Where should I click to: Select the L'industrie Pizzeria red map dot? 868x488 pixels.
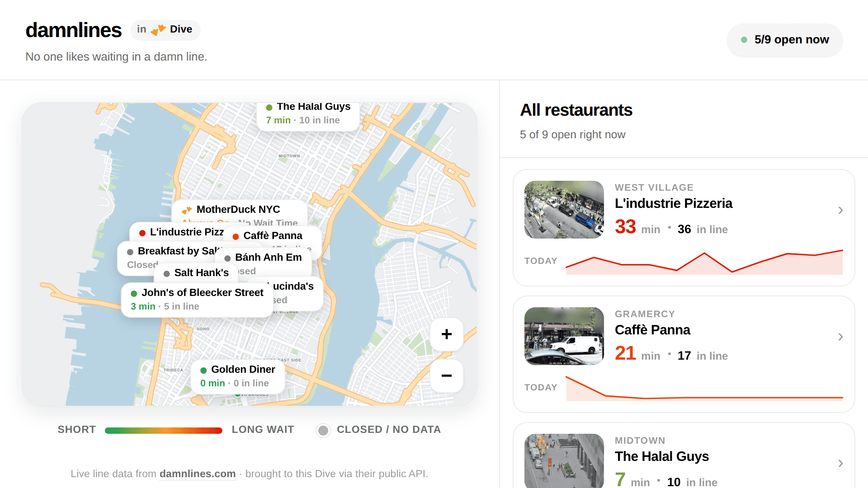coord(142,233)
